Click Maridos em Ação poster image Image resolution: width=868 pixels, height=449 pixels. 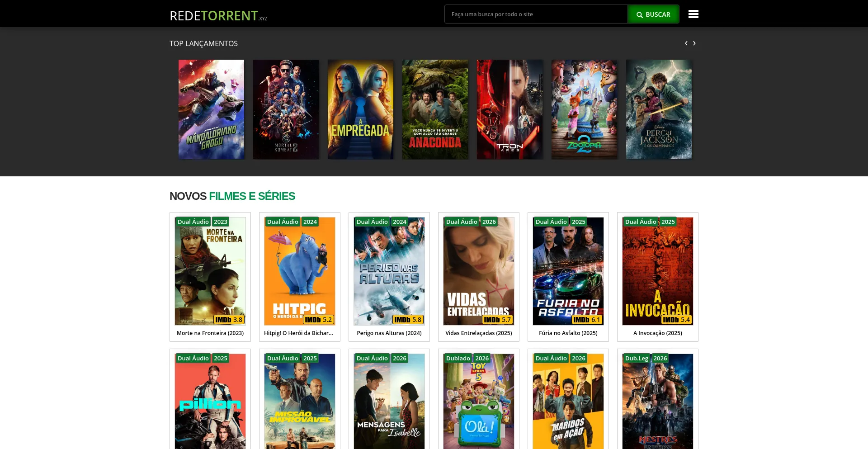(x=568, y=402)
